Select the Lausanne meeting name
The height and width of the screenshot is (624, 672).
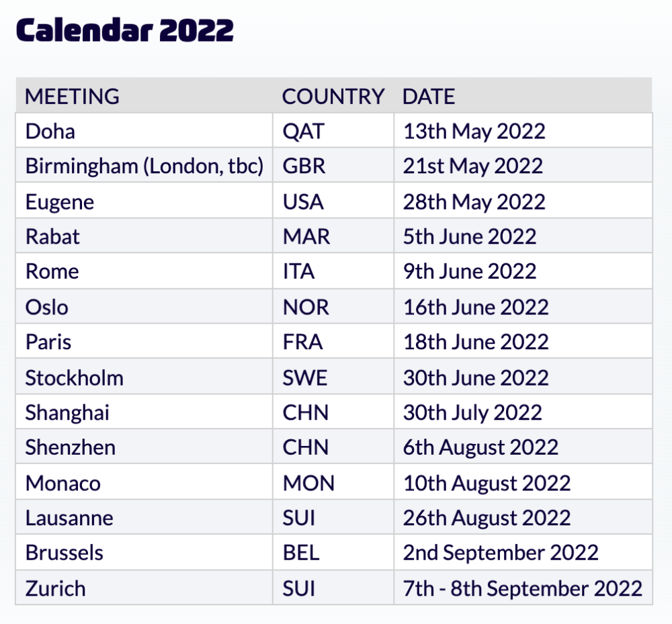click(69, 518)
